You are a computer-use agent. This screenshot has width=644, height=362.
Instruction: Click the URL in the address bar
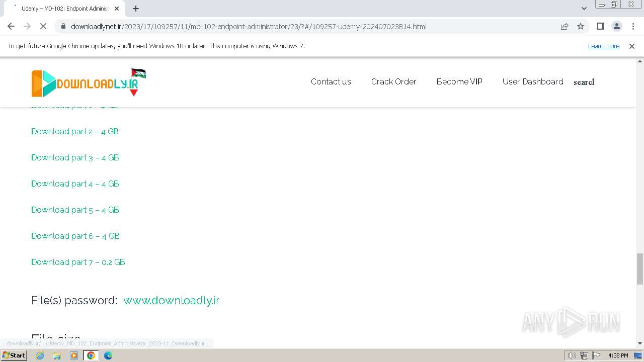pos(249,26)
